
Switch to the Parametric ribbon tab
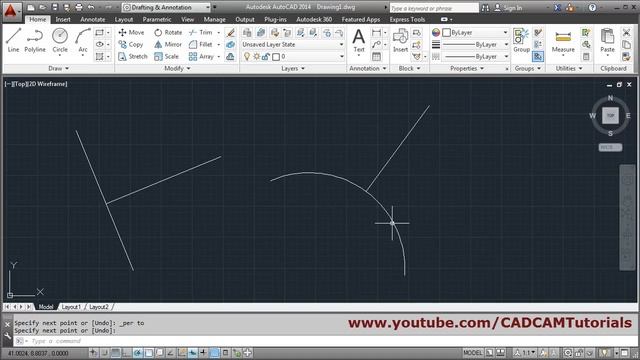point(157,19)
